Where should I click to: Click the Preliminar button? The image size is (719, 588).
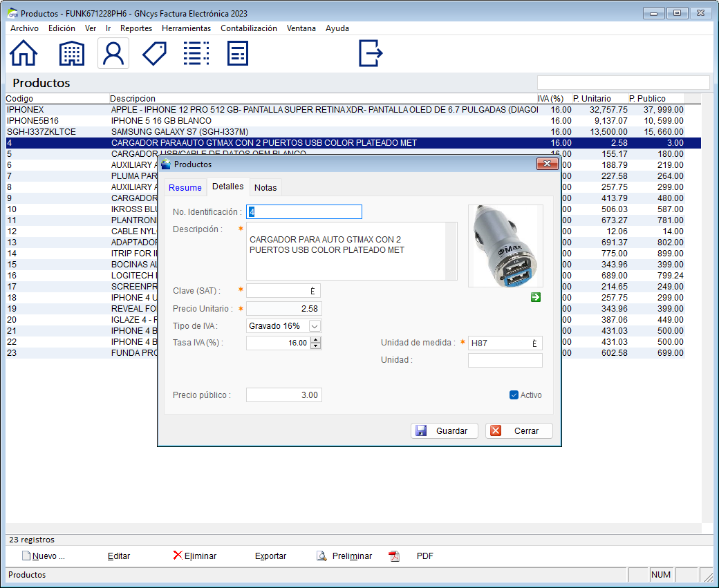(344, 556)
